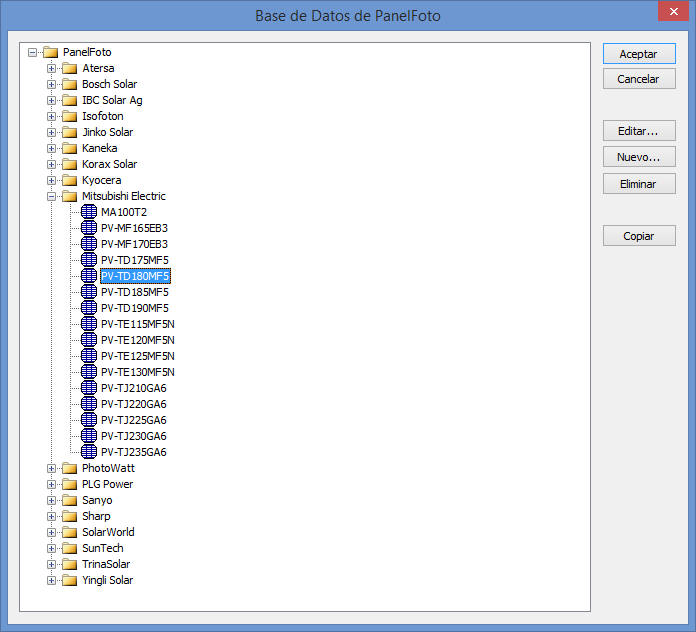Expand the PhotoWatt branch
Image resolution: width=696 pixels, height=632 pixels.
point(51,468)
